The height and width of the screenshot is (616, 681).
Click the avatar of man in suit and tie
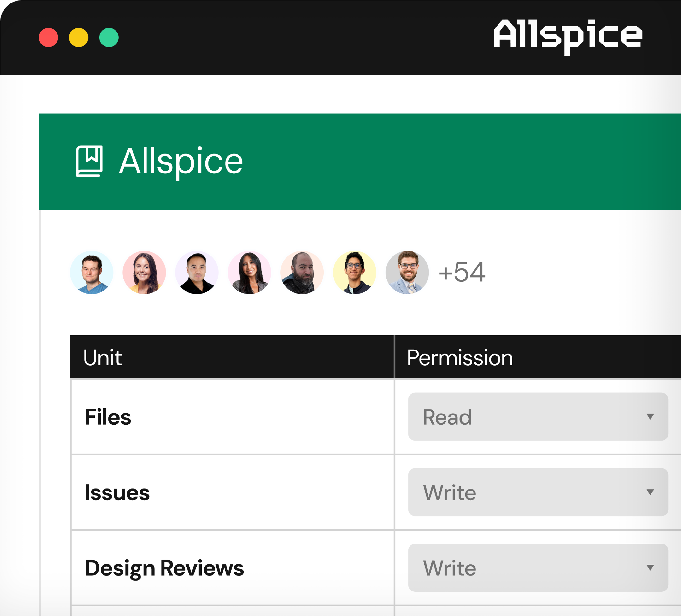click(x=407, y=272)
